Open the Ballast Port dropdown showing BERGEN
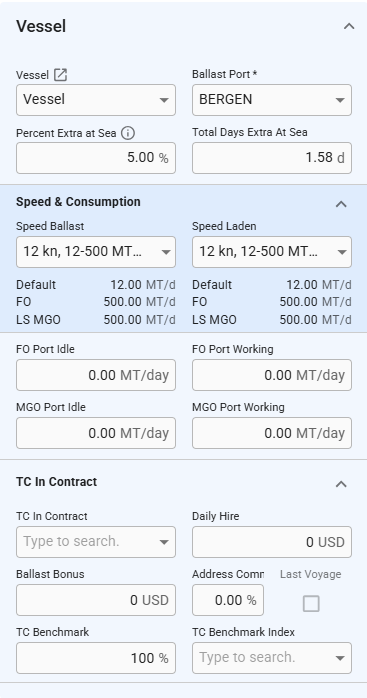Screen dimensions: 367x698 (272, 100)
